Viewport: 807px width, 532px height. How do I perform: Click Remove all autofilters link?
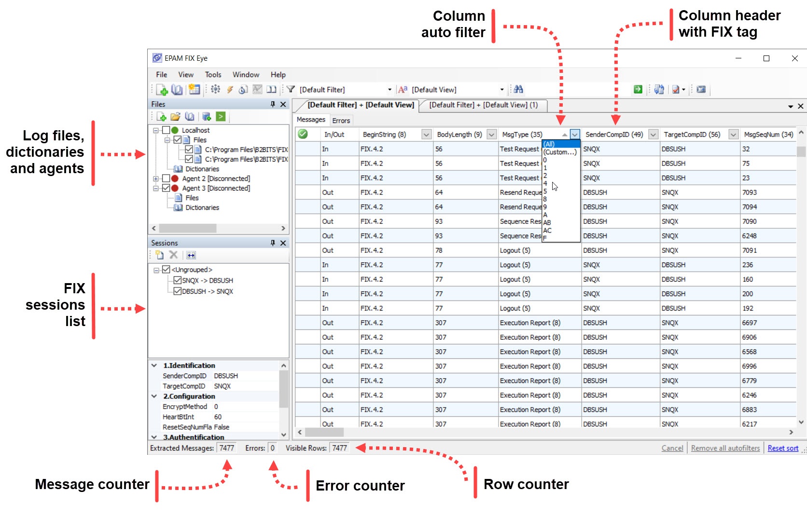[x=725, y=448]
